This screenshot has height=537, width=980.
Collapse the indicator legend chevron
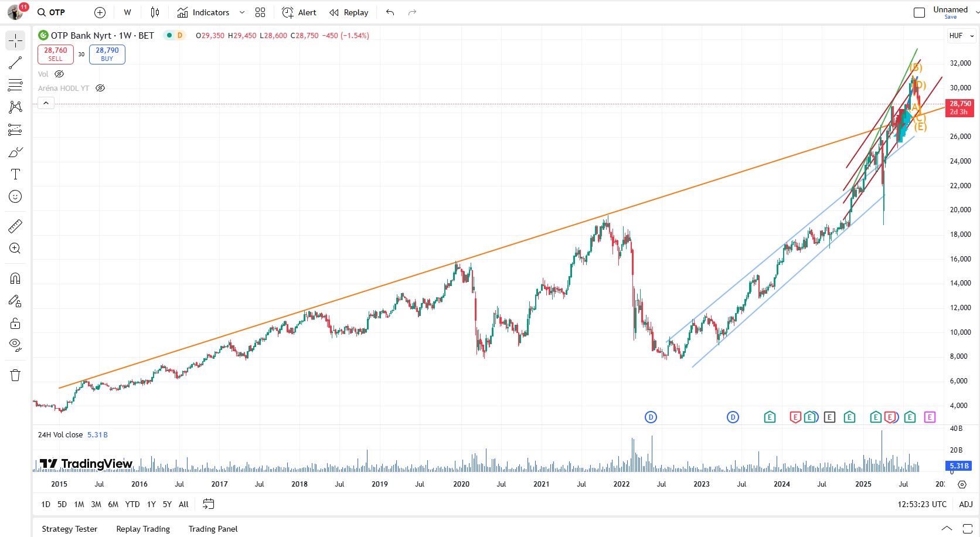[x=46, y=103]
